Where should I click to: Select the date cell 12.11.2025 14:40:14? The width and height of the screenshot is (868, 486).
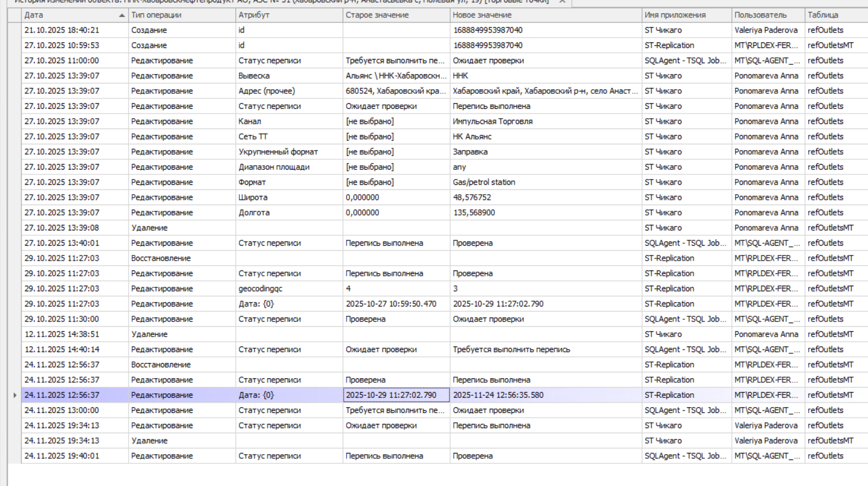(75, 349)
